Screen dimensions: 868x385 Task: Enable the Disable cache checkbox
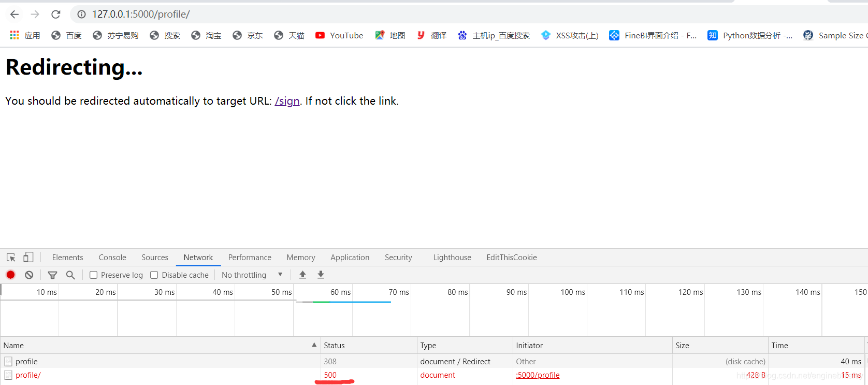tap(154, 275)
